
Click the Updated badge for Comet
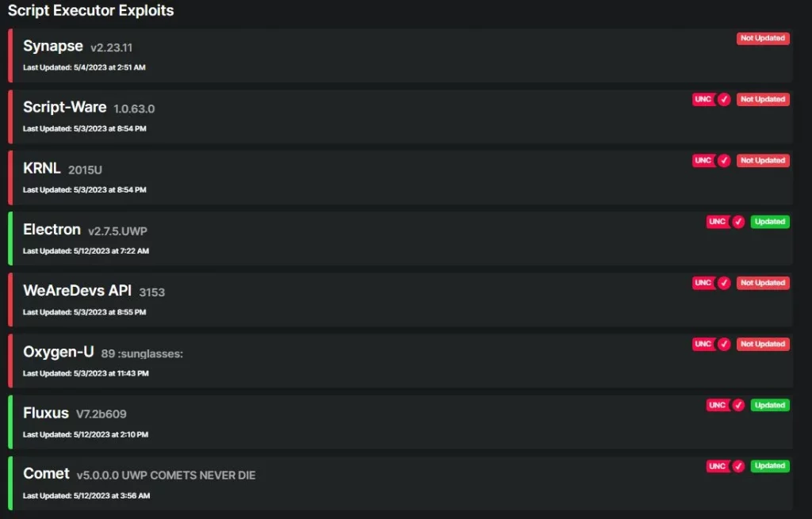click(x=769, y=466)
